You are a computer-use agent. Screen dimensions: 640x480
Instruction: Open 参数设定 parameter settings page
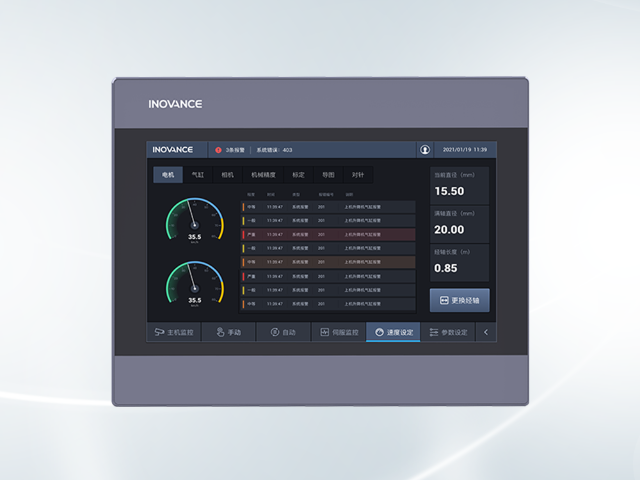[448, 332]
